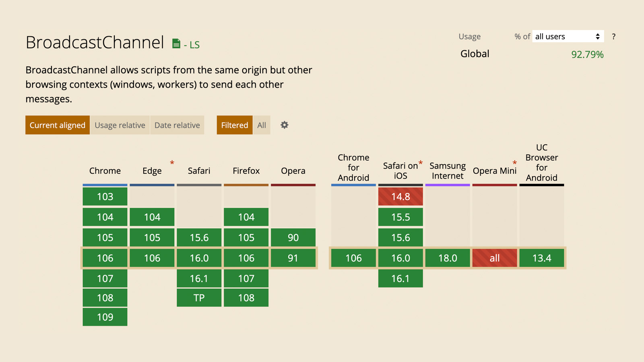
Task: Open the settings gear icon
Action: [284, 125]
